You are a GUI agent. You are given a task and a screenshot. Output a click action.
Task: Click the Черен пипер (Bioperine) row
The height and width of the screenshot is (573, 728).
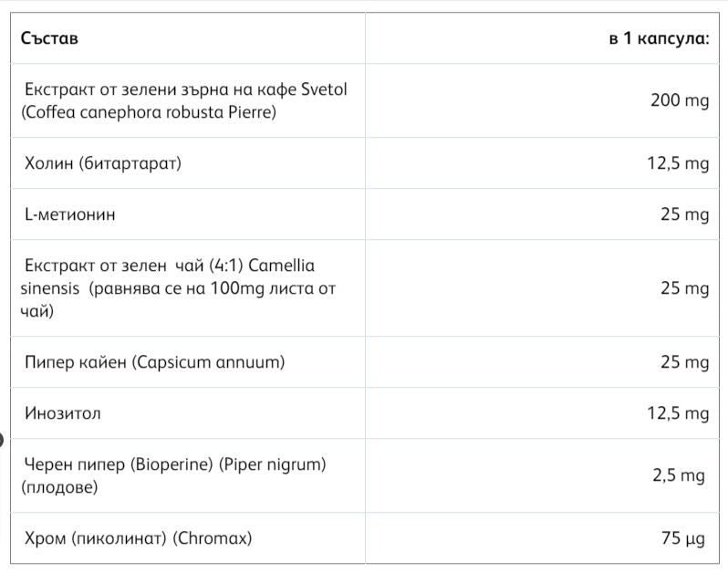[365, 475]
